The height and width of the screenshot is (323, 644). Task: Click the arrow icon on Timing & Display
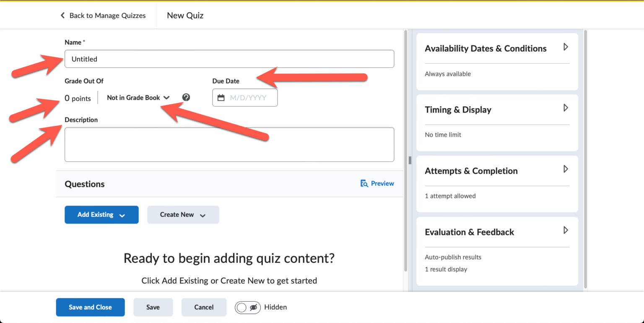566,108
